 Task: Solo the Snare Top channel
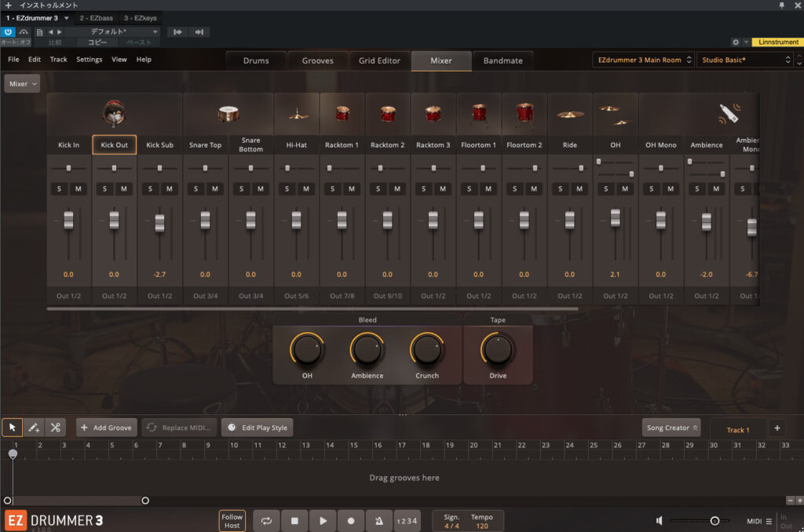(x=196, y=188)
